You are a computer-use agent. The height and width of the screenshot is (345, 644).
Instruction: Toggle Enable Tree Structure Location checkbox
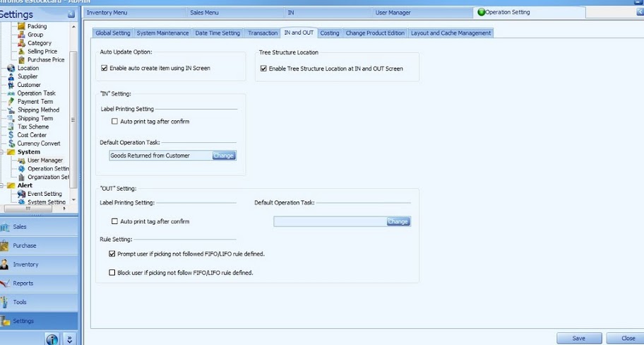[263, 69]
